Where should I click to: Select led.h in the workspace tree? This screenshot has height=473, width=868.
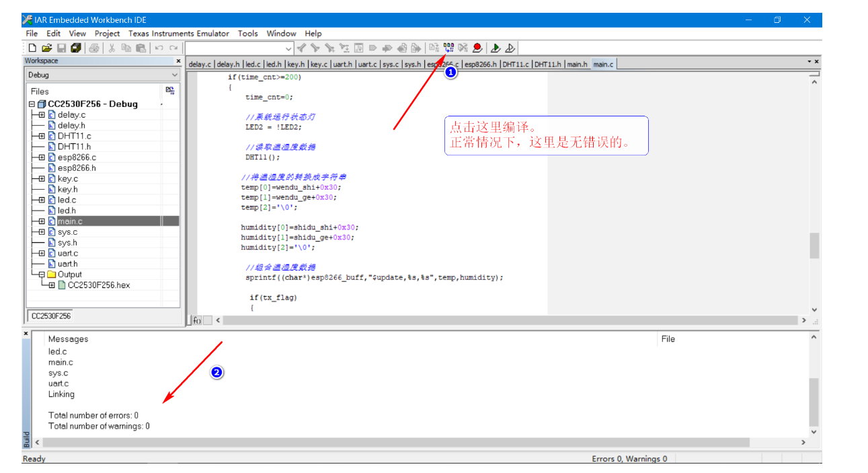[x=67, y=211]
